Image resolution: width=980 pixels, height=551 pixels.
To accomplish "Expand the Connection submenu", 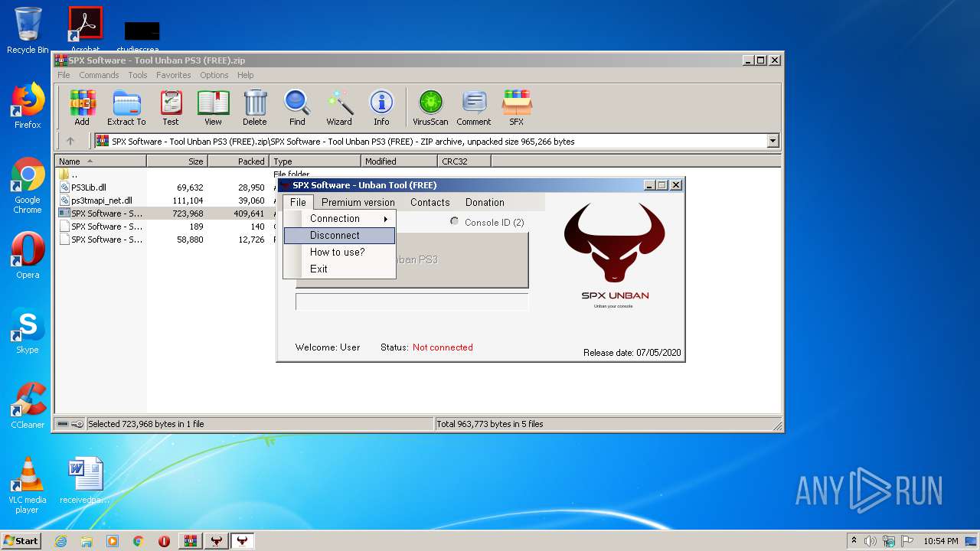I will click(339, 218).
